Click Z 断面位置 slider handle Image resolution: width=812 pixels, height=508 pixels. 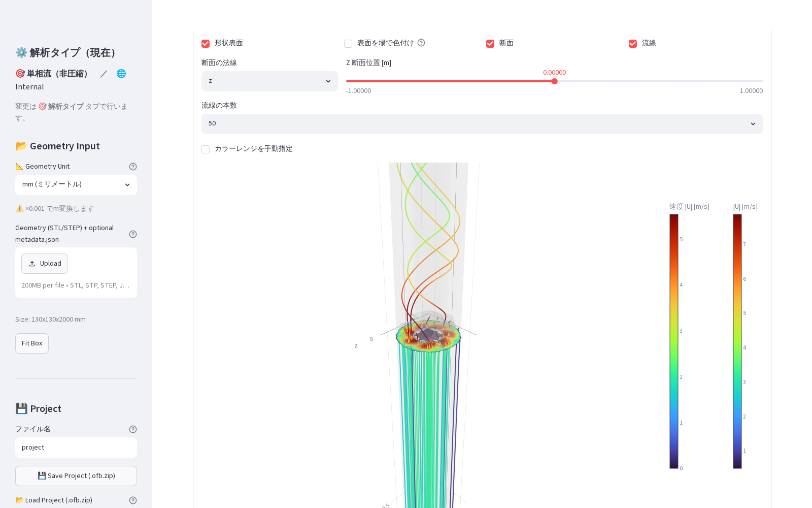tap(555, 81)
